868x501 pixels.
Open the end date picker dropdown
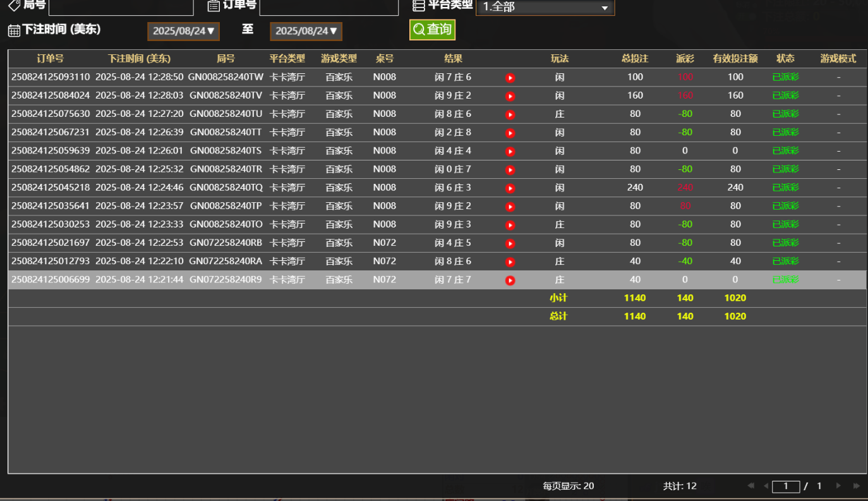[x=306, y=31]
